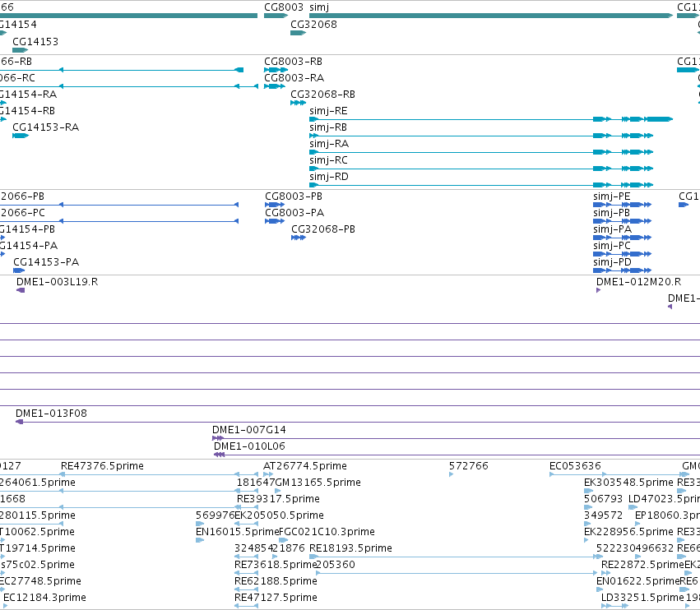Image resolution: width=700 pixels, height=610 pixels.
Task: Select feature 205360
Action: pyautogui.click(x=457, y=573)
